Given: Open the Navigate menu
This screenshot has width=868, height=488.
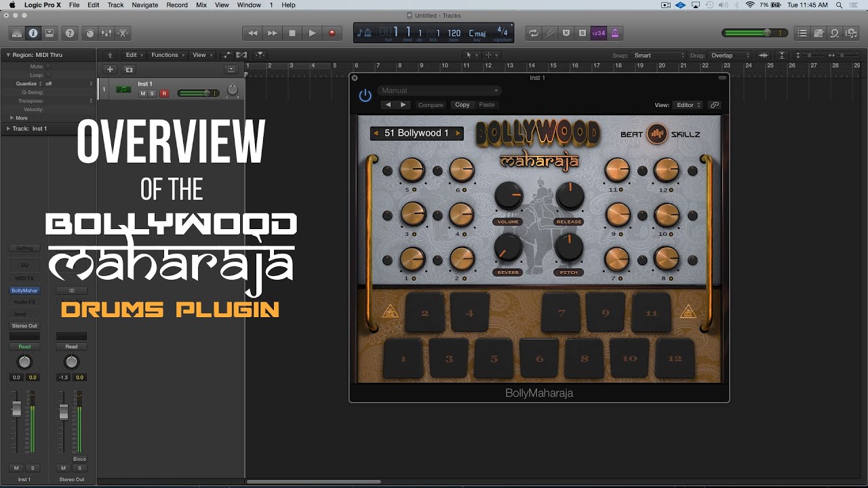Looking at the screenshot, I should tap(144, 5).
